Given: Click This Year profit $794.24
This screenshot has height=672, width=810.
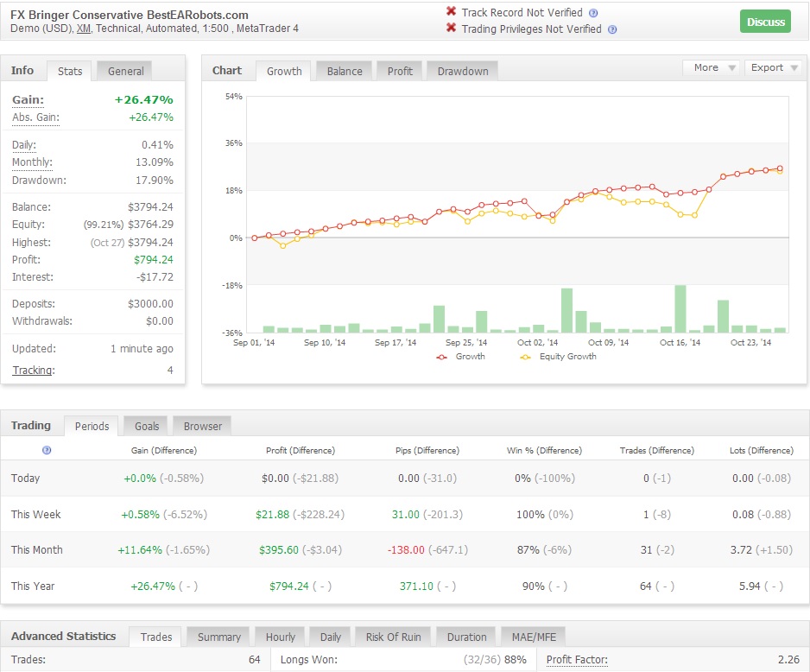Looking at the screenshot, I should click(x=288, y=586).
